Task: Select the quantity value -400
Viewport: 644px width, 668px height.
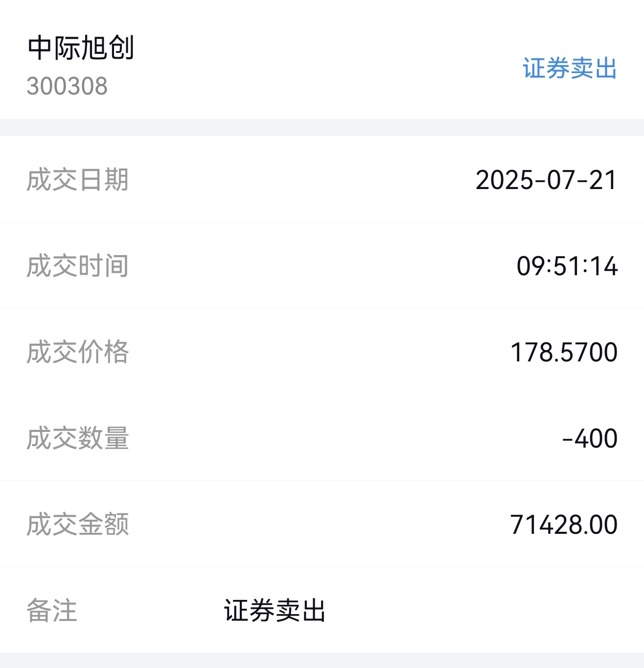Action: point(590,438)
